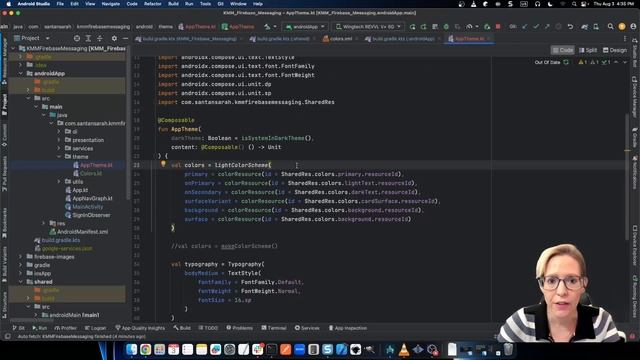Open the Logcat tool window

click(x=95, y=328)
